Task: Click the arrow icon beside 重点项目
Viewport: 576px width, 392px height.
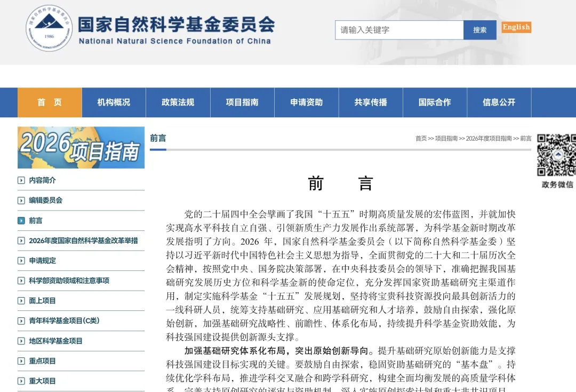Action: pyautogui.click(x=21, y=361)
